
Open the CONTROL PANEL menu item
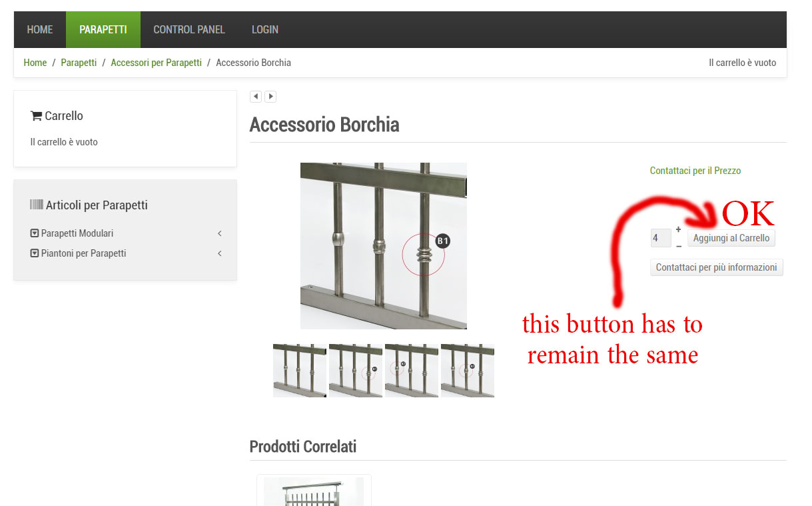coord(189,29)
